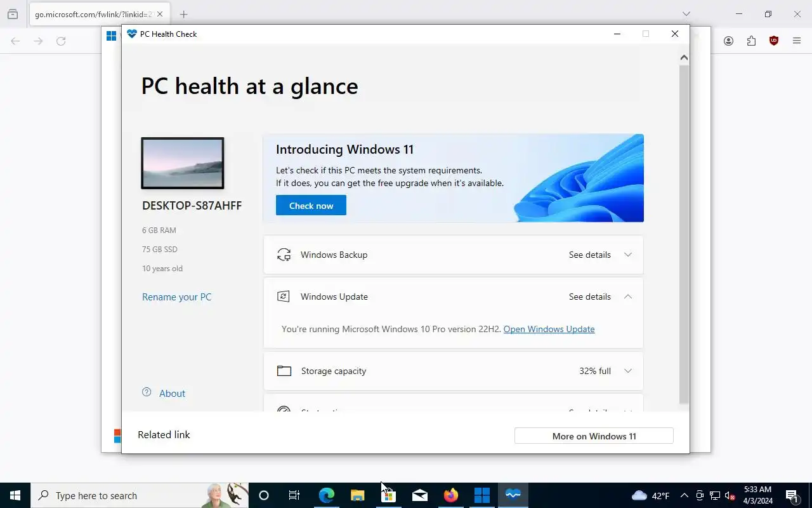Viewport: 812px width, 508px height.
Task: Click the browser forward arrow
Action: 38,41
